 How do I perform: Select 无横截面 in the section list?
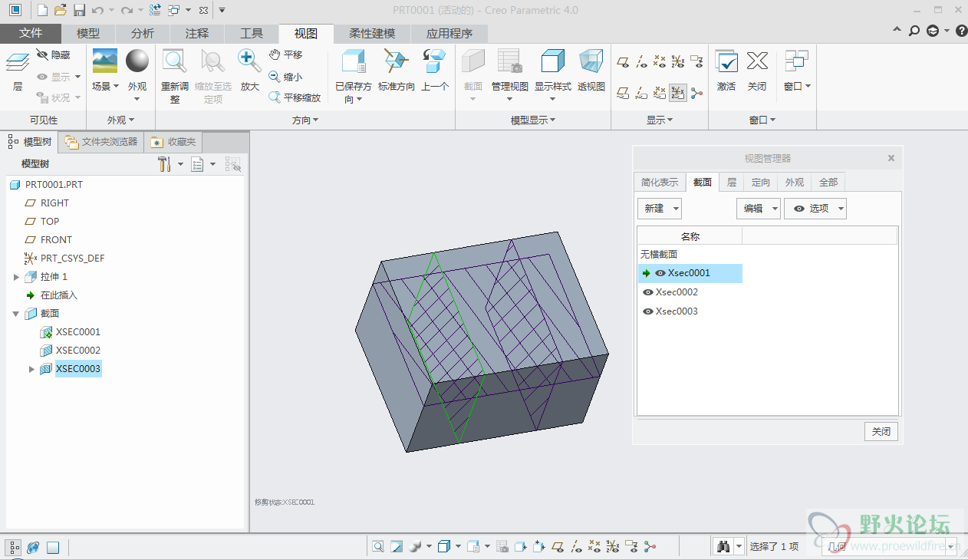point(659,254)
